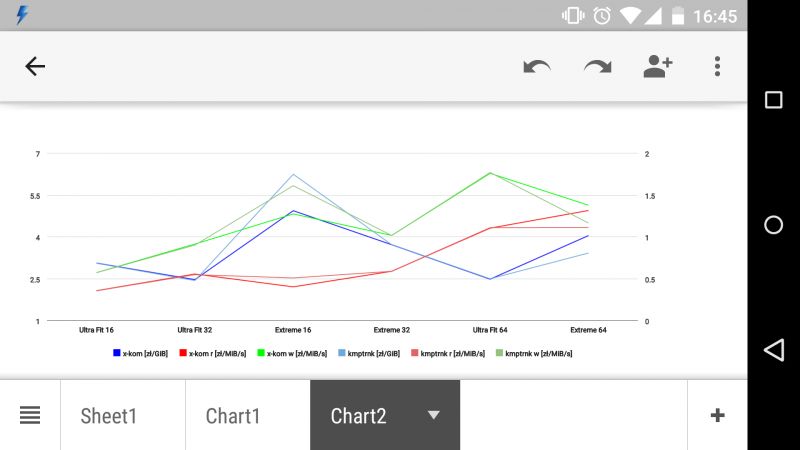Switch to the Chart1 tab
800x450 pixels.
click(233, 416)
